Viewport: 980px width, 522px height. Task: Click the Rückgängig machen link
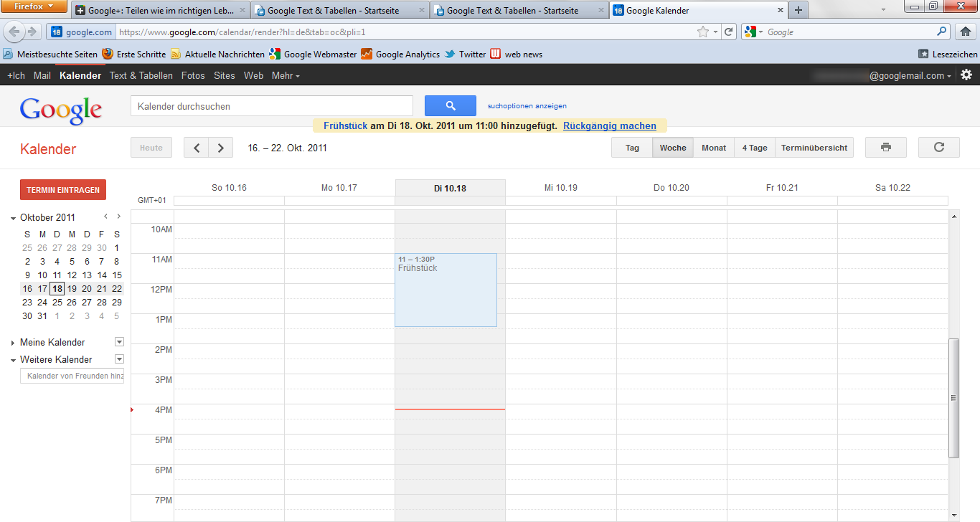pyautogui.click(x=609, y=125)
